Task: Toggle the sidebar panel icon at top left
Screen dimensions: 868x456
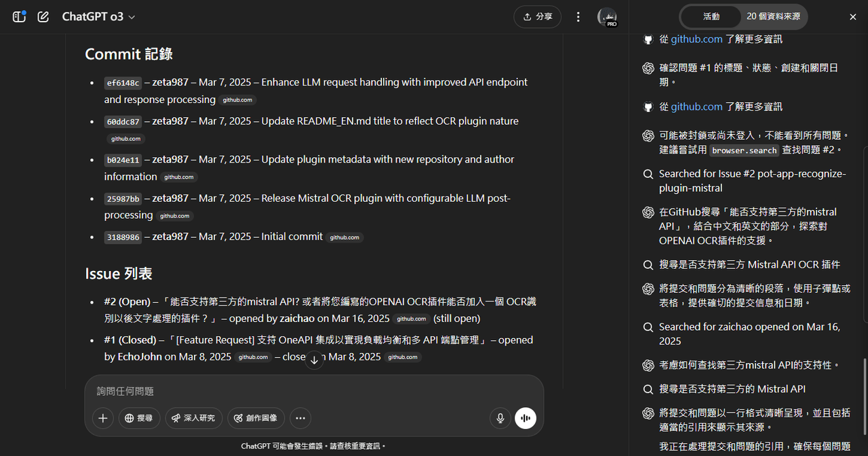Action: click(x=18, y=16)
